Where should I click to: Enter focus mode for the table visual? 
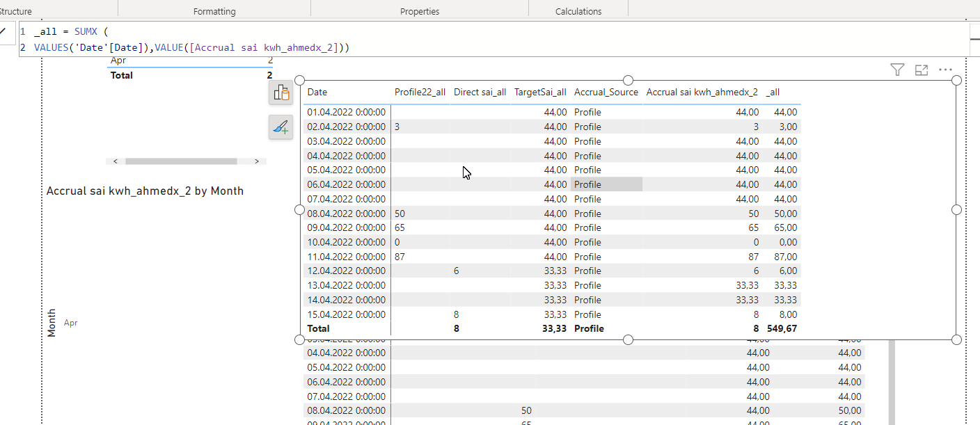click(x=922, y=70)
